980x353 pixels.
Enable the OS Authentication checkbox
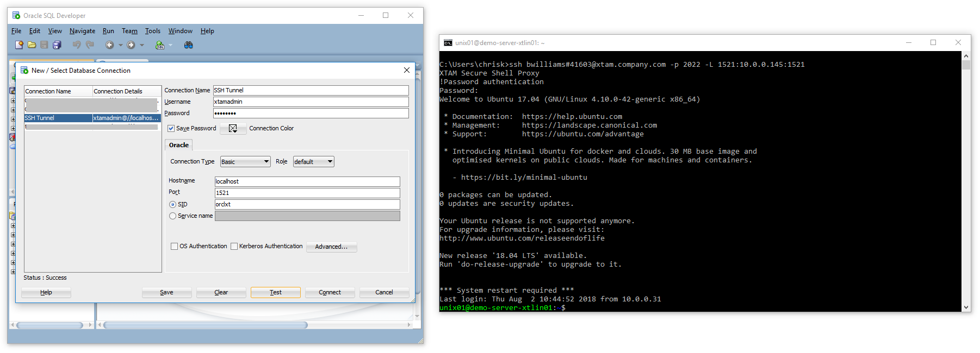pos(175,247)
